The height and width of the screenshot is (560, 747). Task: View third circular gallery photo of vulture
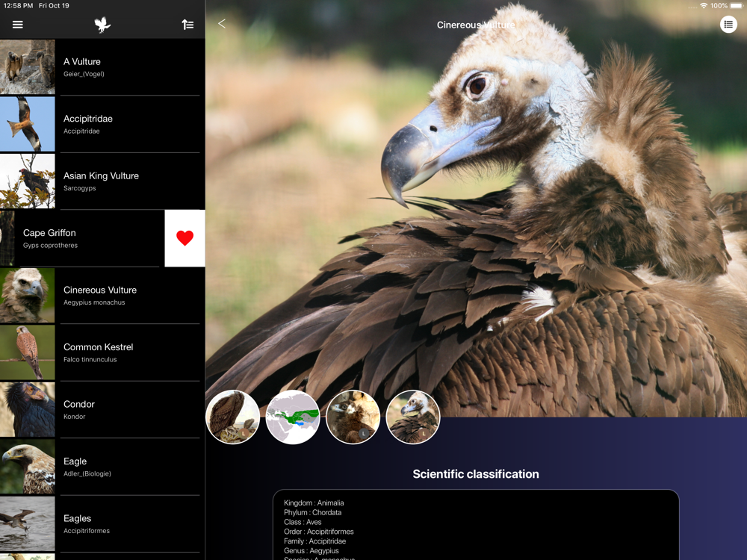pos(353,417)
